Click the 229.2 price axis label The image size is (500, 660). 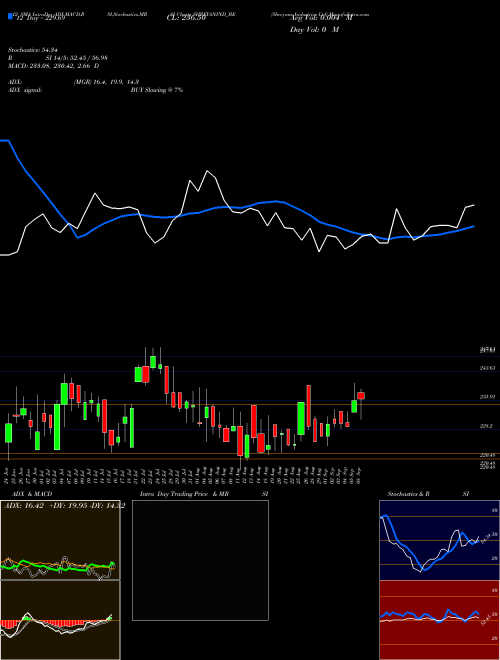(x=486, y=426)
